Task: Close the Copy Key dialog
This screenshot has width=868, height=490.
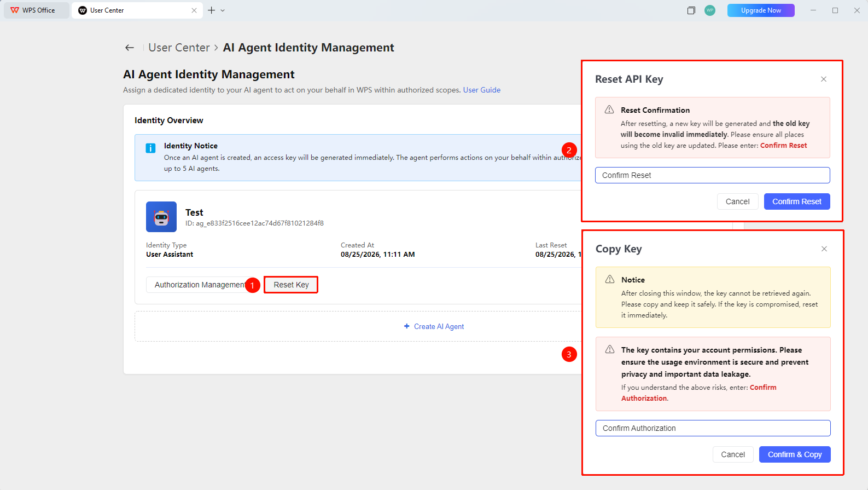Action: [824, 249]
